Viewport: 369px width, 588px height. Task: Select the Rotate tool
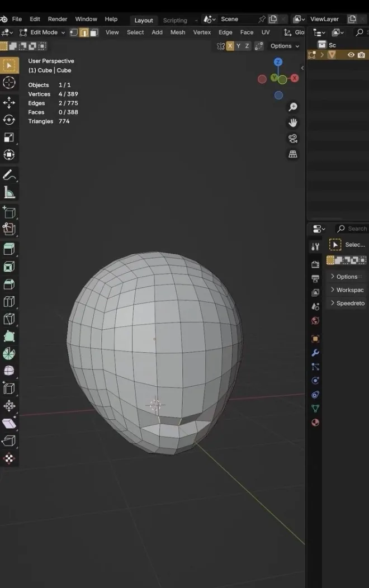click(x=9, y=120)
